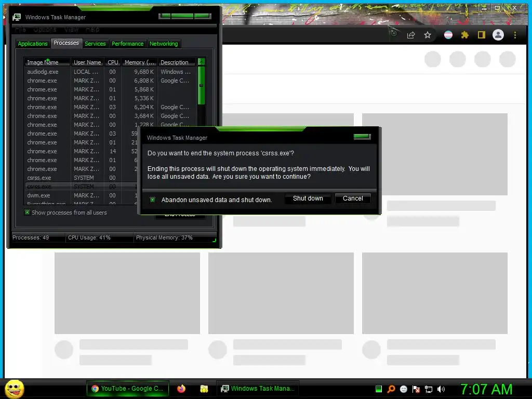The image size is (532, 399).
Task: Select the chrome.exe row using 6,808 K
Action: [x=110, y=81]
